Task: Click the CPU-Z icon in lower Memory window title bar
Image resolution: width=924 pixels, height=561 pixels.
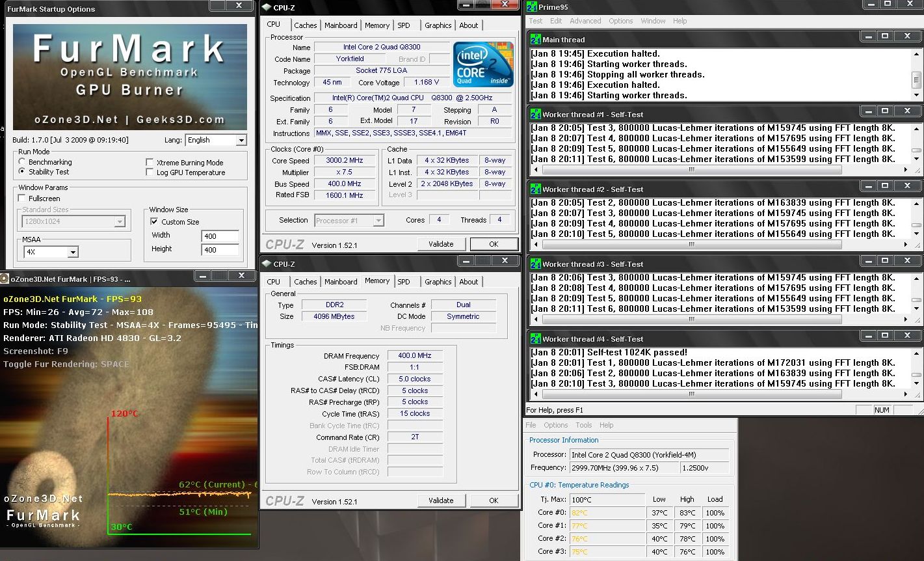Action: click(x=266, y=264)
